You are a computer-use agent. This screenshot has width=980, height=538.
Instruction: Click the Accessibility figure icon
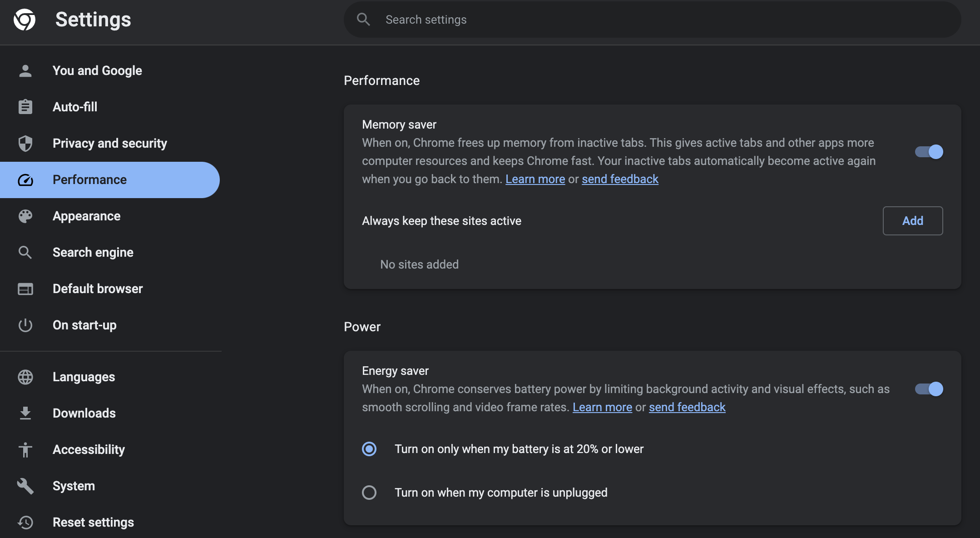pyautogui.click(x=25, y=449)
